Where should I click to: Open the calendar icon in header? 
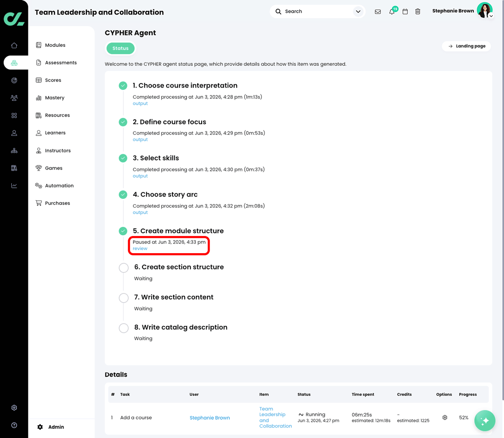pyautogui.click(x=405, y=11)
